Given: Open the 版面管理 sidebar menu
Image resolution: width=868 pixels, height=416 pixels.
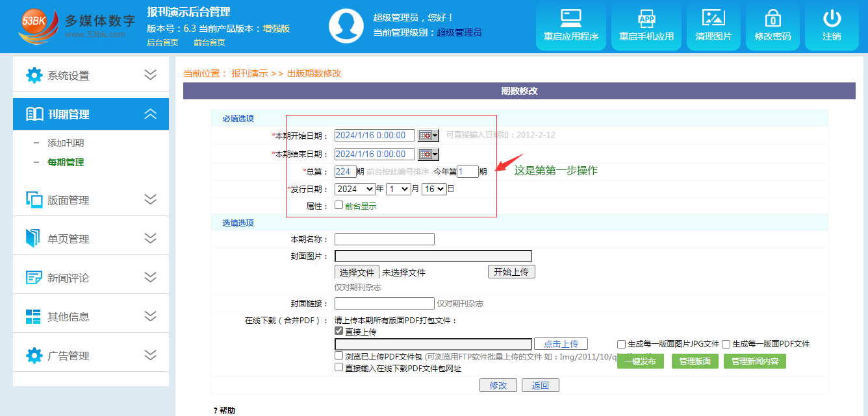Looking at the screenshot, I should click(x=91, y=200).
